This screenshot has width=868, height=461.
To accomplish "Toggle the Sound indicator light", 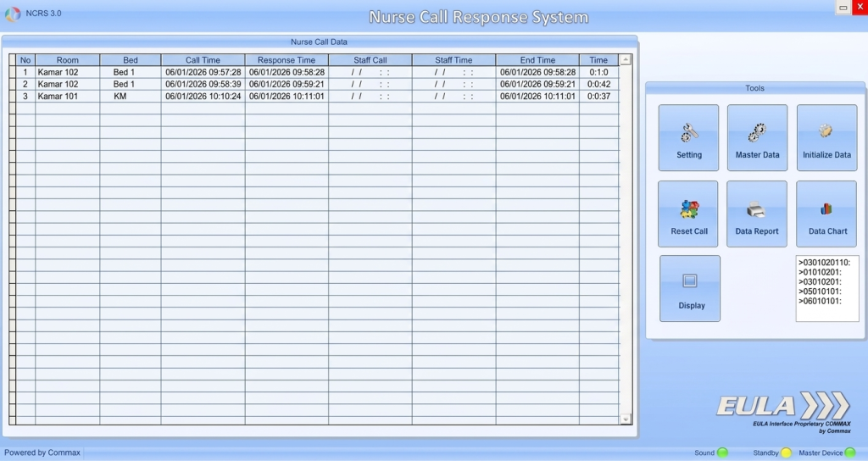I will pos(723,453).
